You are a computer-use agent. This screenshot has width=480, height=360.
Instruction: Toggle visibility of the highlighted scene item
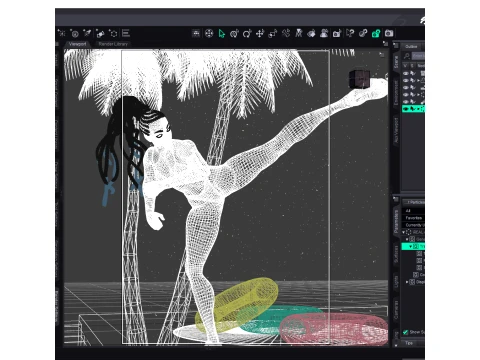406,109
